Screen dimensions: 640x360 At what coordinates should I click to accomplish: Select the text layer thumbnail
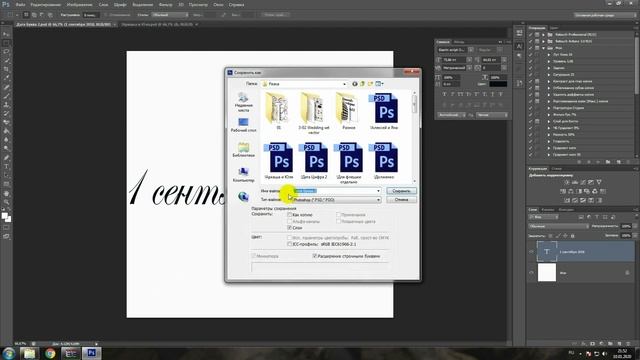[547, 251]
